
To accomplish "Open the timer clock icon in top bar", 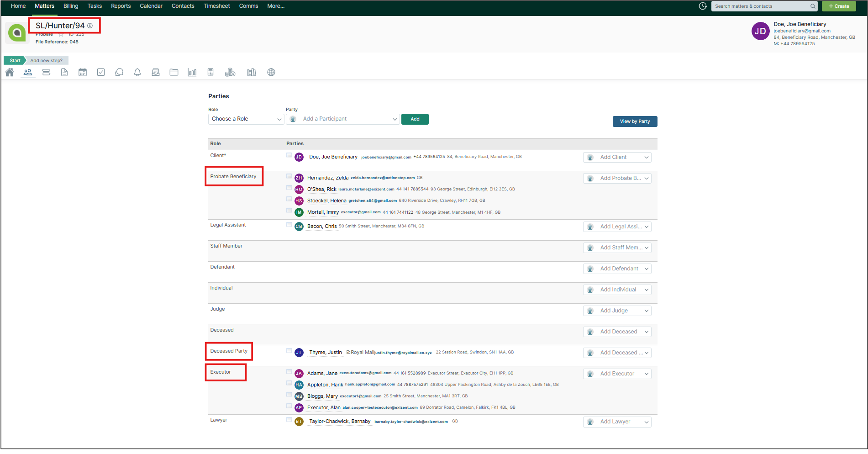I will click(703, 6).
